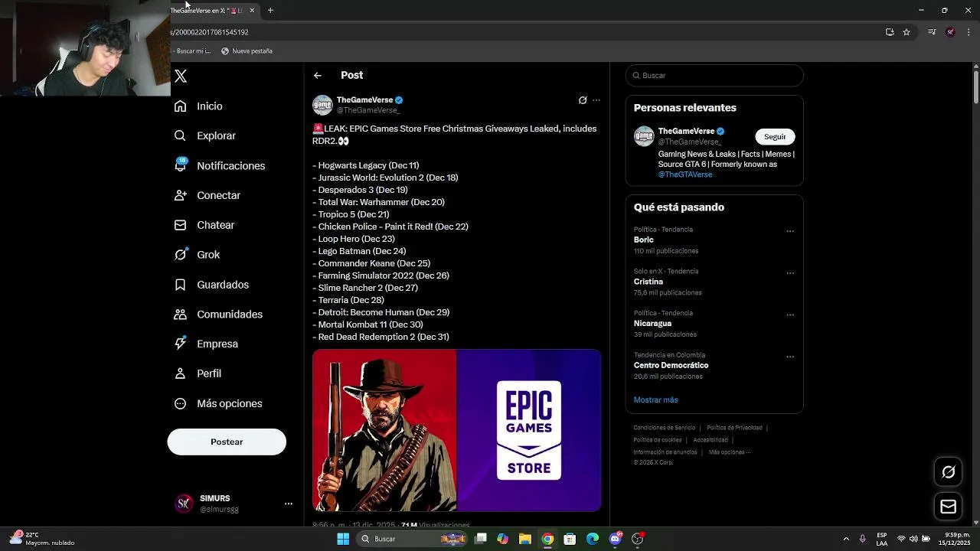Open Chrome from the taskbar
Viewport: 980px width, 551px height.
(547, 539)
